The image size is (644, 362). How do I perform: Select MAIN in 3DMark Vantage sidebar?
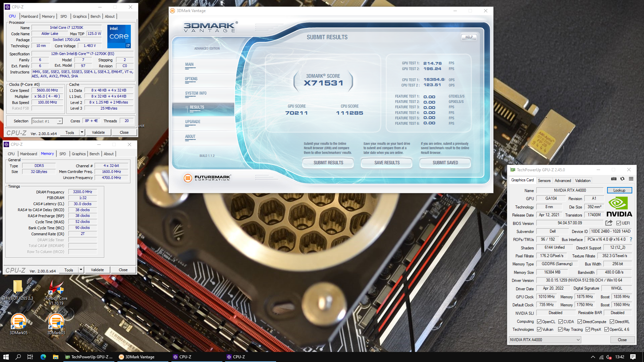(203, 66)
